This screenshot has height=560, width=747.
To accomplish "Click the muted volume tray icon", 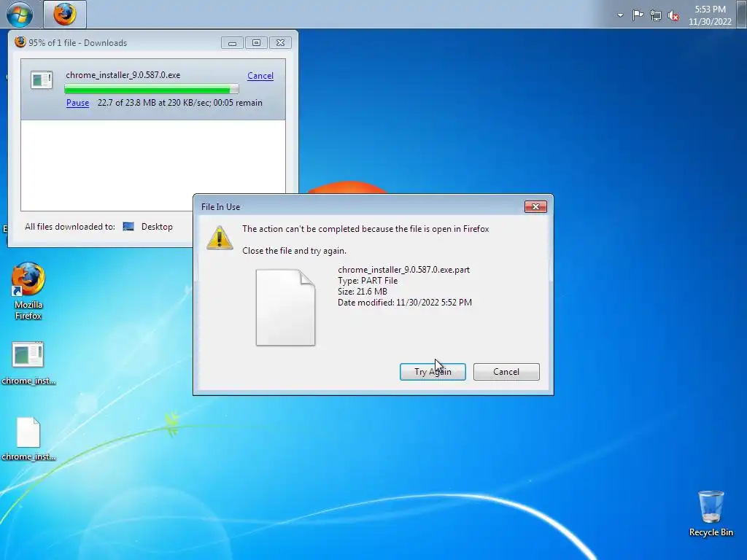I will [673, 16].
